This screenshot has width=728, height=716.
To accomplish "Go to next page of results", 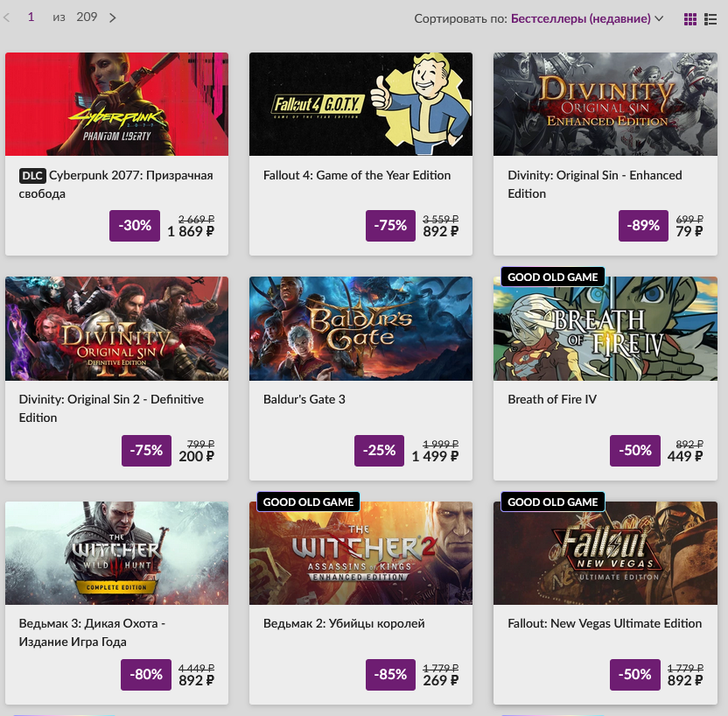I will click(113, 18).
